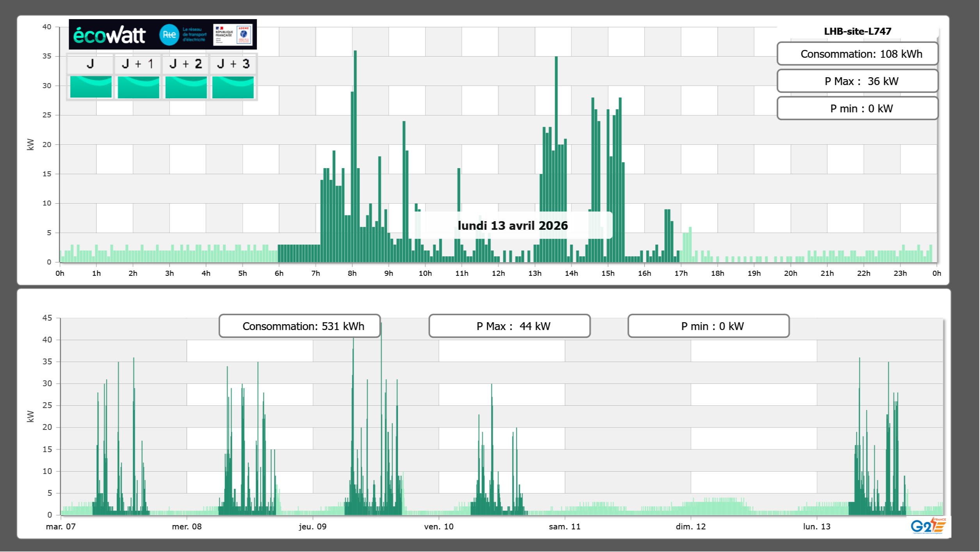Click the P Max : 36 kW box
This screenshot has width=980, height=552.
coord(857,81)
